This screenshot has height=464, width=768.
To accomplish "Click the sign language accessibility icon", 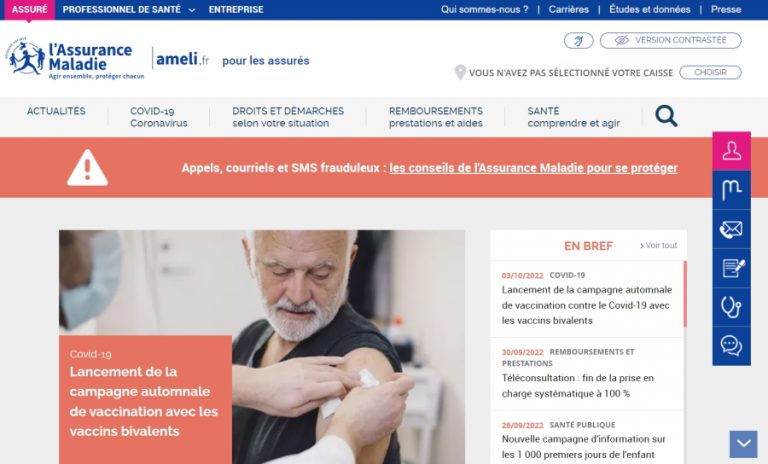I will point(578,40).
